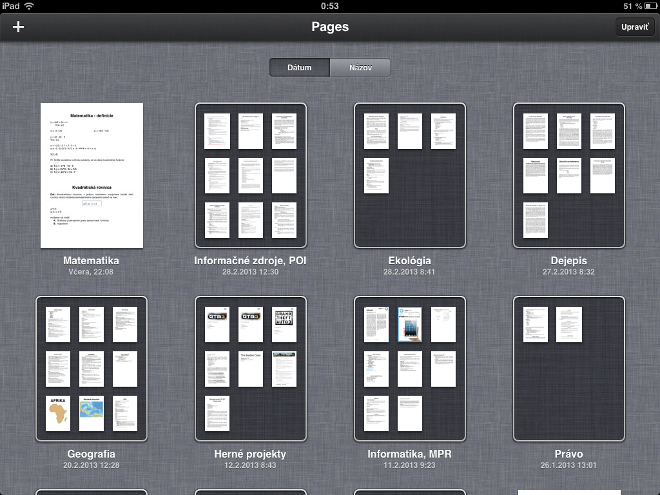Select the Matematika title label
This screenshot has width=660, height=495.
[x=91, y=261]
